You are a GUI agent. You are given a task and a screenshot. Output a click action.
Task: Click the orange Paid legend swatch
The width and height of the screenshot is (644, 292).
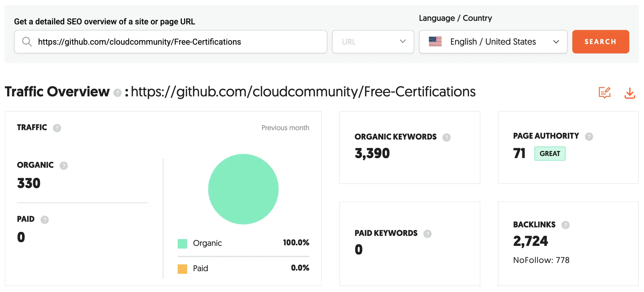coord(182,269)
